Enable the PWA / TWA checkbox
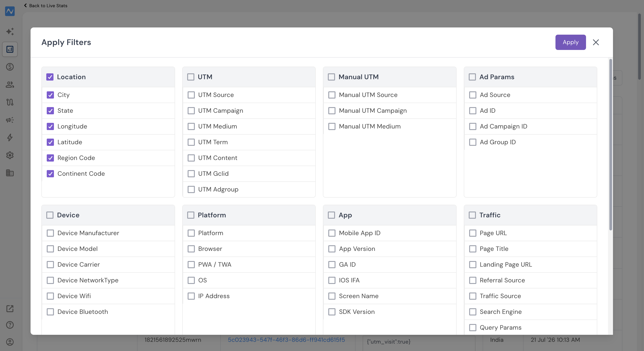This screenshot has width=644, height=351. point(191,265)
